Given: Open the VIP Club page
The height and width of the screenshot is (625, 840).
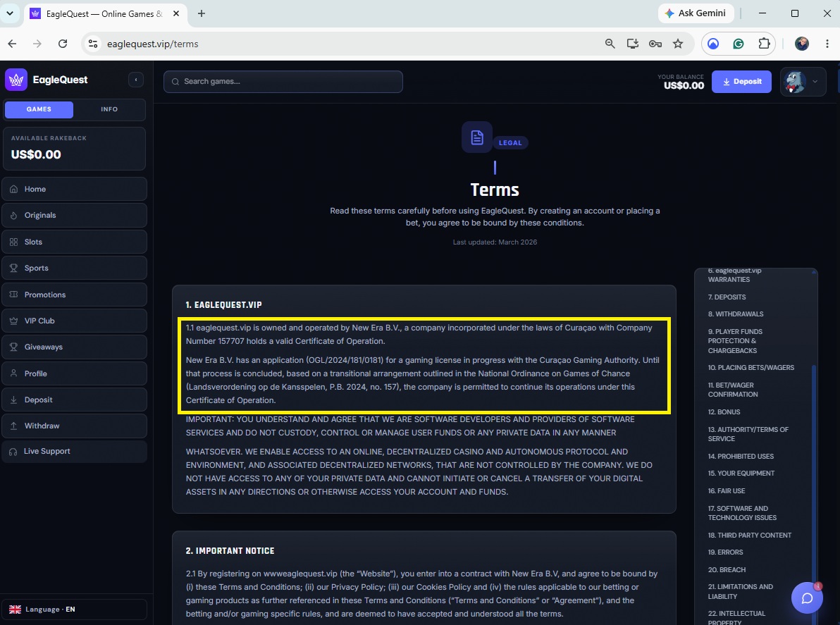Looking at the screenshot, I should point(75,321).
